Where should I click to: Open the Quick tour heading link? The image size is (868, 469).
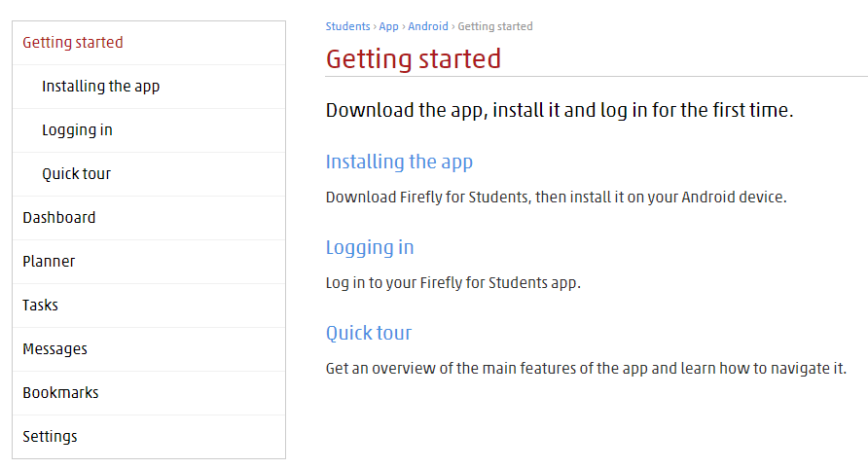click(x=369, y=333)
